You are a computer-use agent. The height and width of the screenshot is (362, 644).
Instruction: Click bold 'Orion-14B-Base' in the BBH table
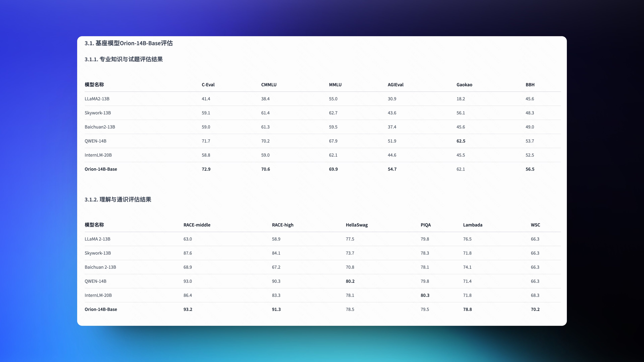click(101, 169)
